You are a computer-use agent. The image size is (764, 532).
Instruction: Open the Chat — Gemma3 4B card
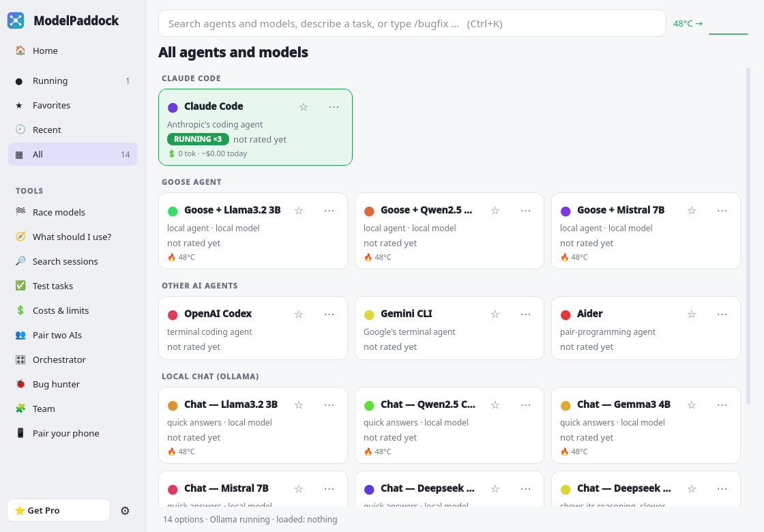[x=645, y=426]
